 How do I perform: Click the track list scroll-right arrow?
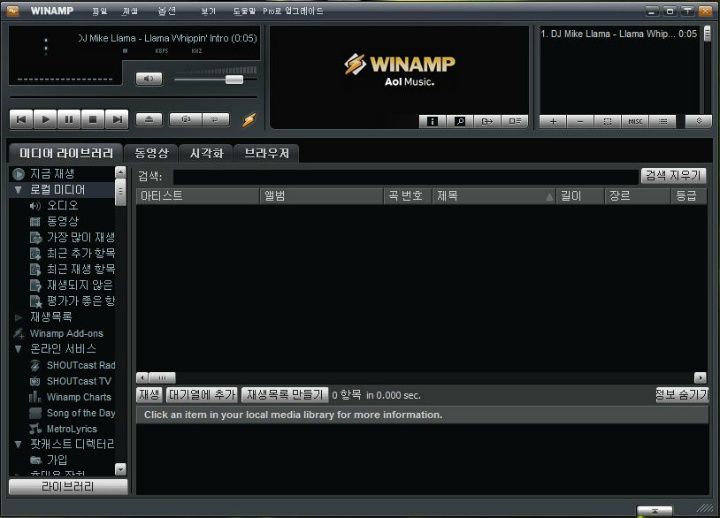(x=700, y=377)
